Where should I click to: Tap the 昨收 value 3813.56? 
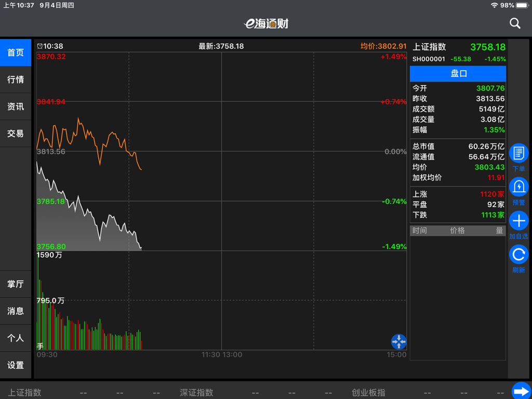[490, 99]
